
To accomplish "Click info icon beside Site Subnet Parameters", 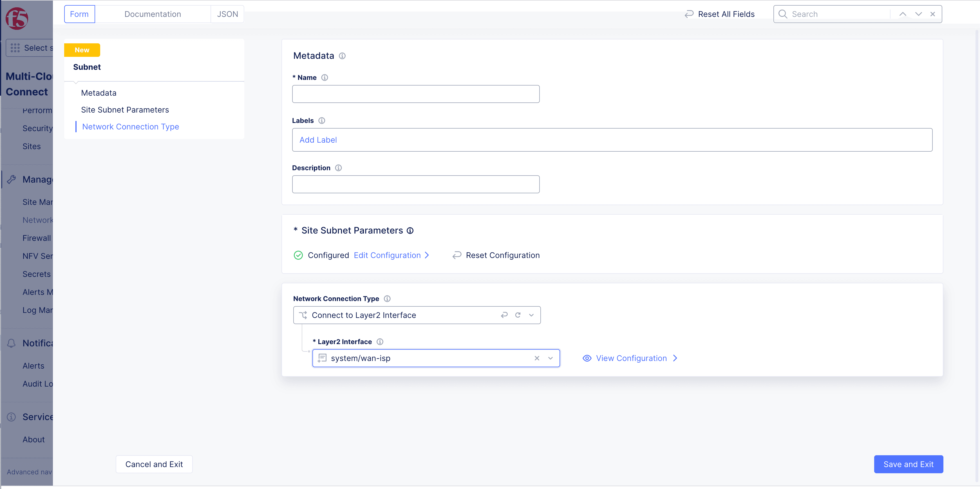I will [x=410, y=230].
